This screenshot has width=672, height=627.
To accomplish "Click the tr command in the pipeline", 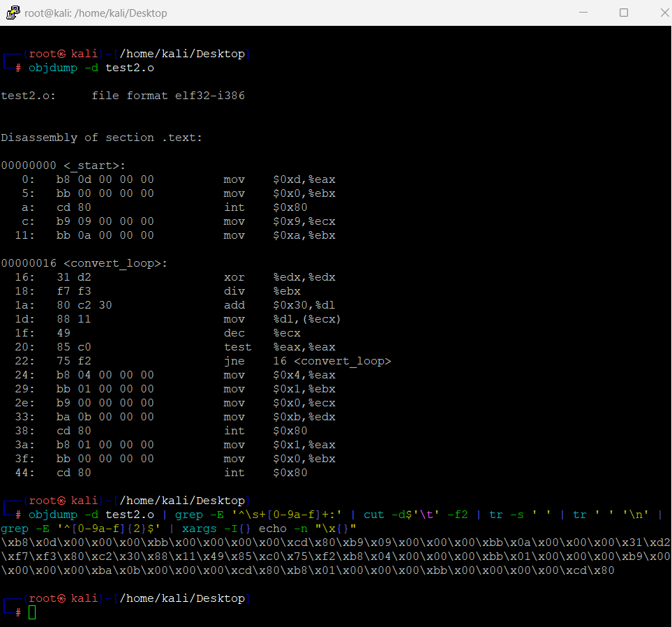I will point(497,515).
